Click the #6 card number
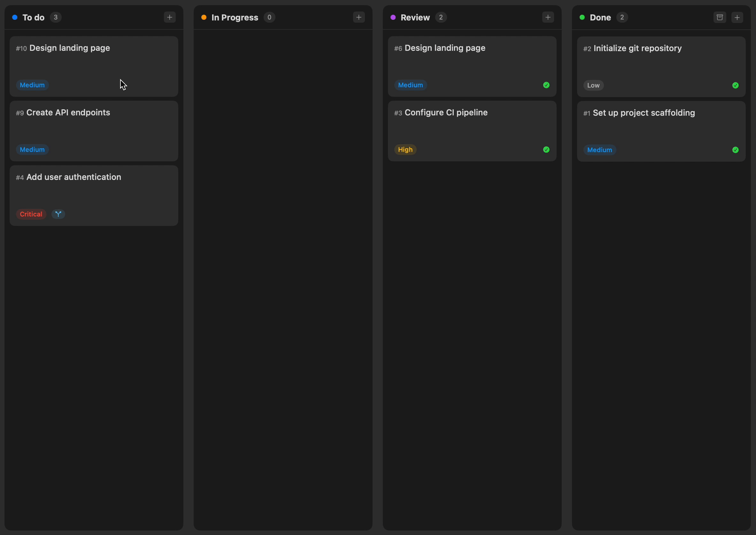Viewport: 756px width, 535px height. point(398,49)
